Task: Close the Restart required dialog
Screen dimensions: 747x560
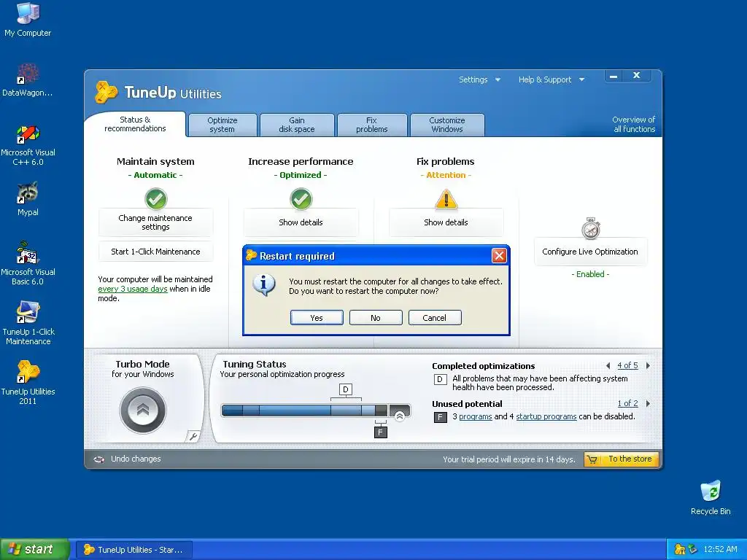Action: point(499,256)
